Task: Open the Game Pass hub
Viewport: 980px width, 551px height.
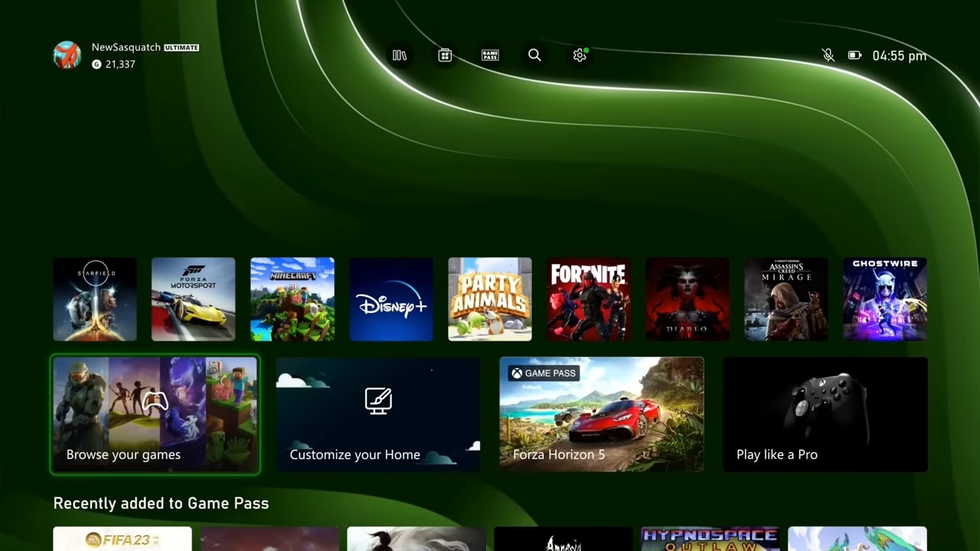Action: coord(489,55)
